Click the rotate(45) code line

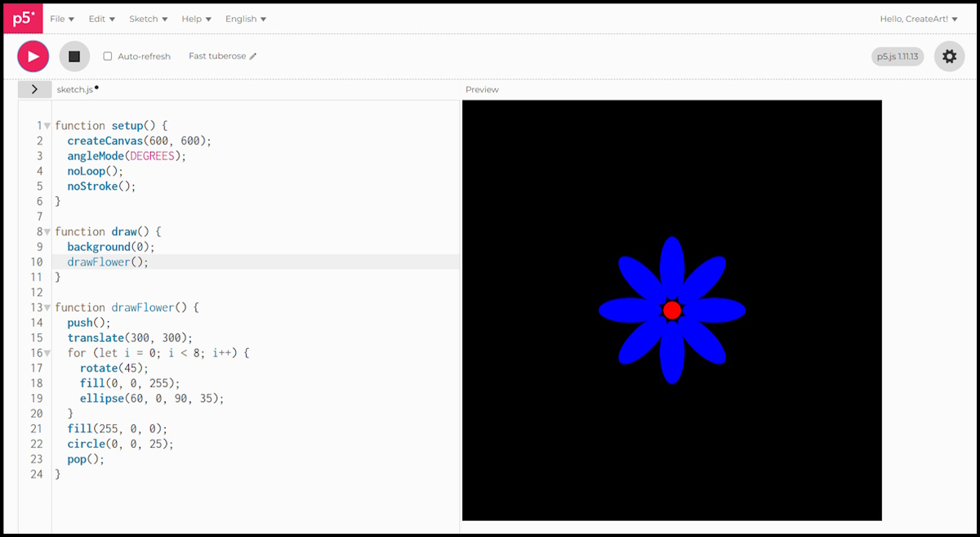tap(114, 368)
